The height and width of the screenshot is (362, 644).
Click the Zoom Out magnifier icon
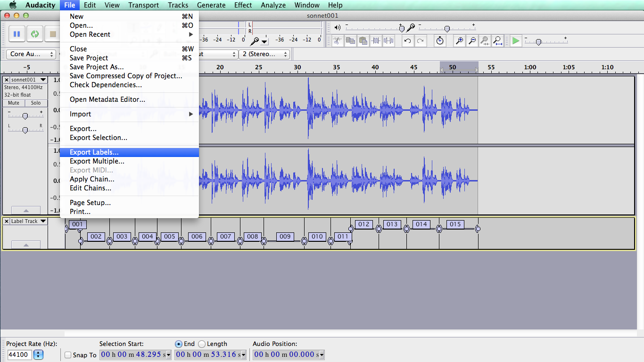click(472, 41)
